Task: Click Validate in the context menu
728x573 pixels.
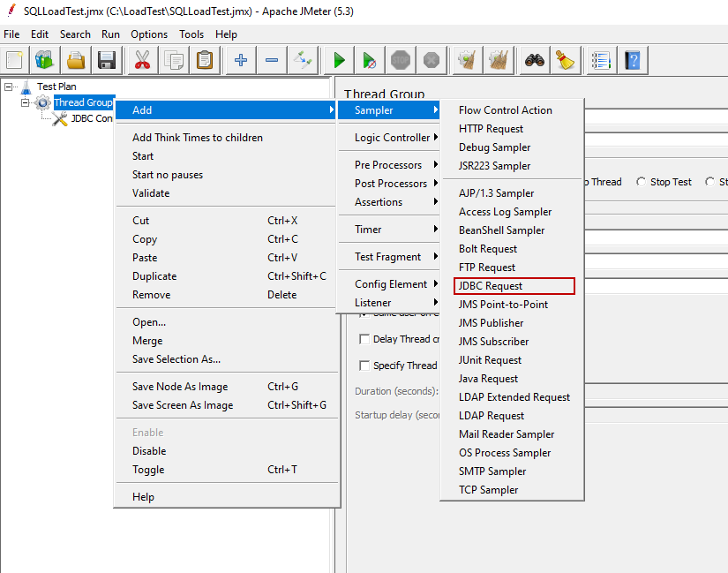Action: (x=227, y=193)
